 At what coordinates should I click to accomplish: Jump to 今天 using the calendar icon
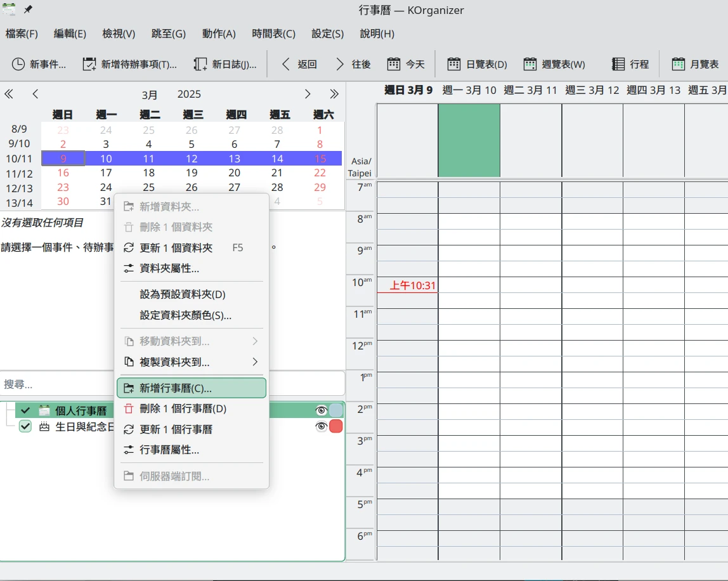394,64
